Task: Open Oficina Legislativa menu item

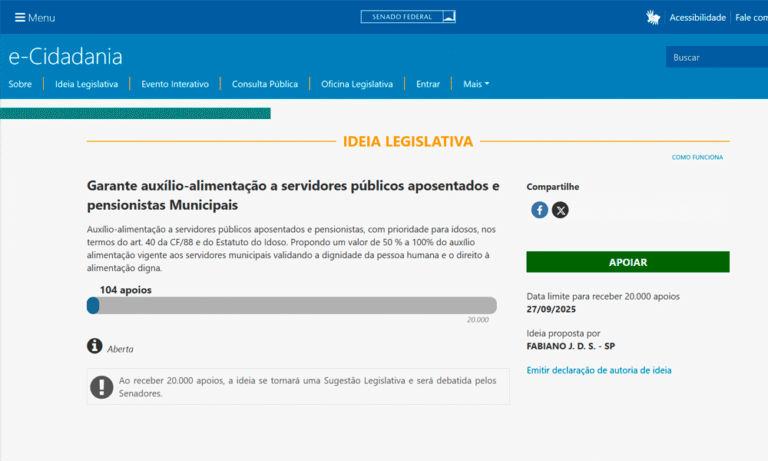Action: pyautogui.click(x=357, y=84)
